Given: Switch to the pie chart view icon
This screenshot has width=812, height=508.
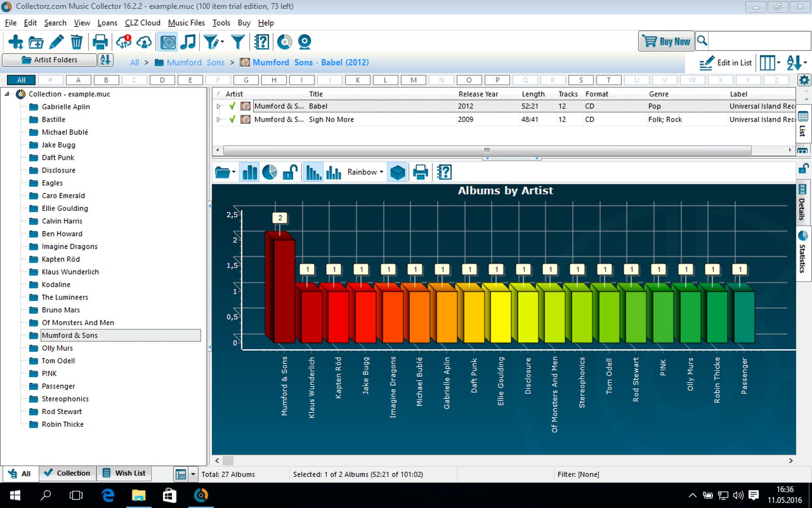Looking at the screenshot, I should [x=270, y=172].
